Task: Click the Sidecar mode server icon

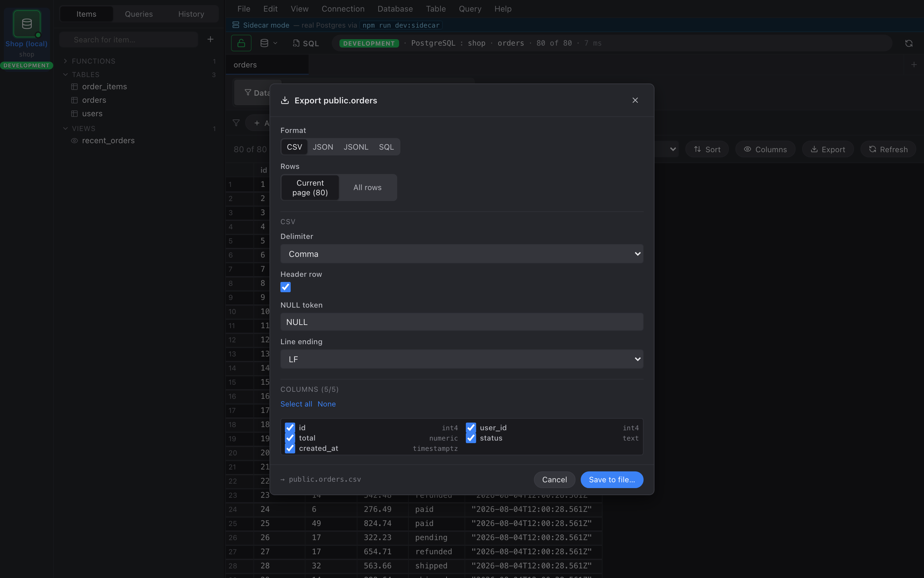Action: (236, 25)
